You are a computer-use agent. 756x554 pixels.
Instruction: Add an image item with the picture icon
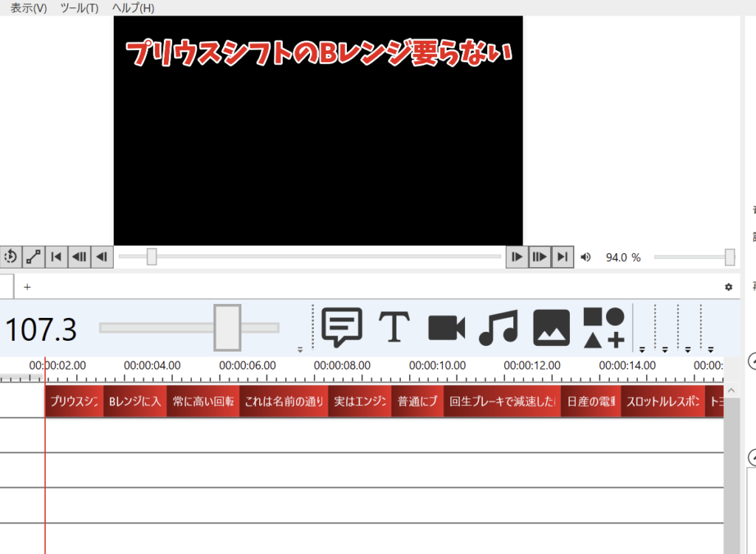pyautogui.click(x=551, y=327)
